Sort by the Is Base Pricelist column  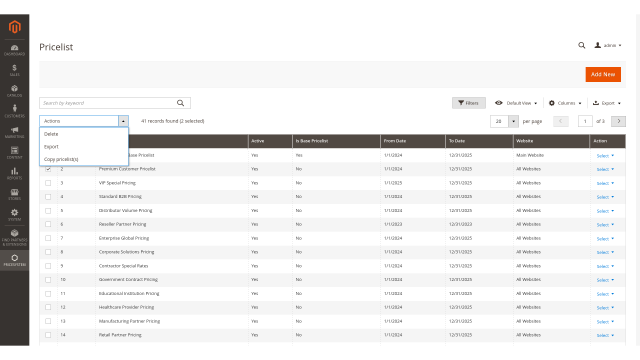336,141
